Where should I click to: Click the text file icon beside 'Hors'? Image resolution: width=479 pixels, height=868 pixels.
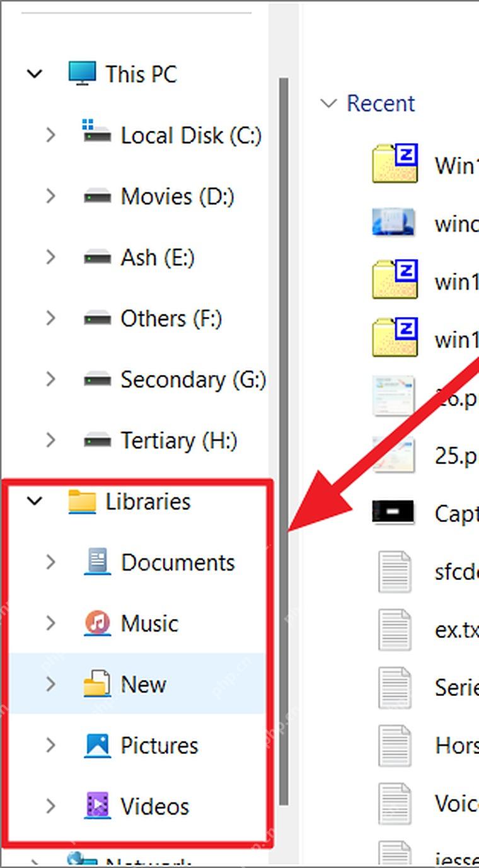[395, 745]
